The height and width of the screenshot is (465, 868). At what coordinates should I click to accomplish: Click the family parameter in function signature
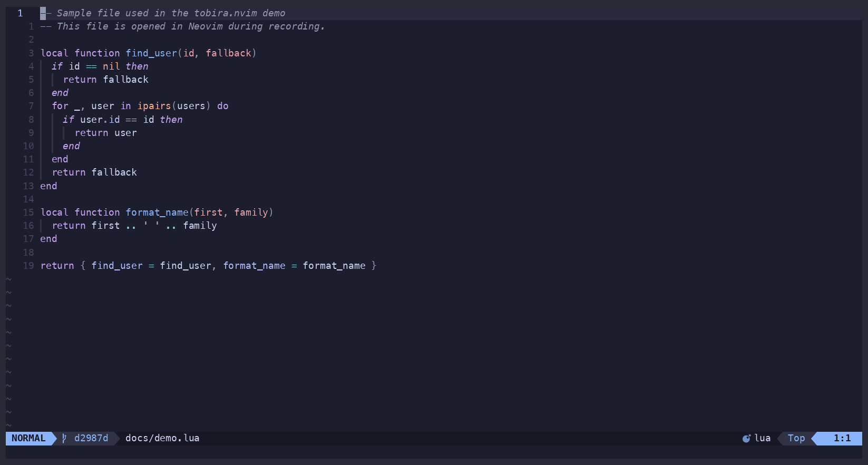click(251, 212)
